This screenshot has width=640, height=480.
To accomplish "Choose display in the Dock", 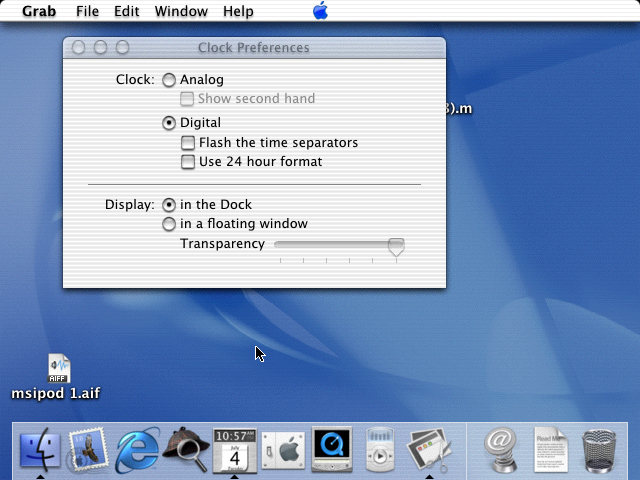I will [169, 204].
